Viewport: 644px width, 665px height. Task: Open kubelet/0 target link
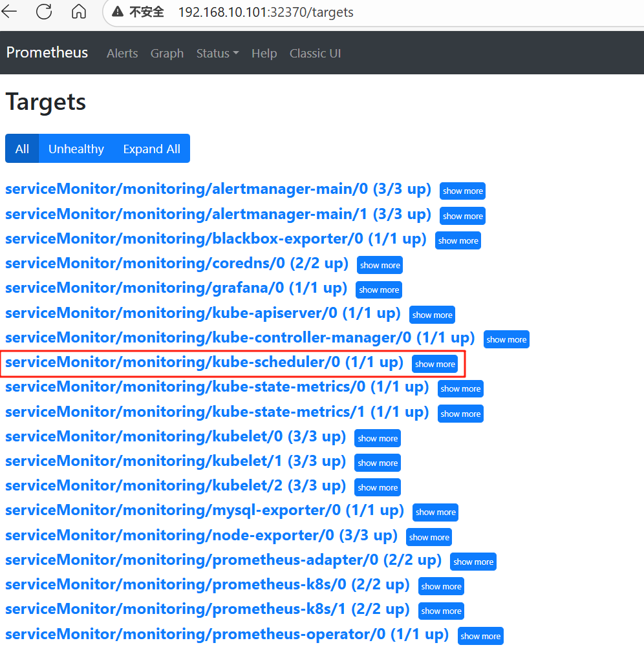(x=175, y=436)
